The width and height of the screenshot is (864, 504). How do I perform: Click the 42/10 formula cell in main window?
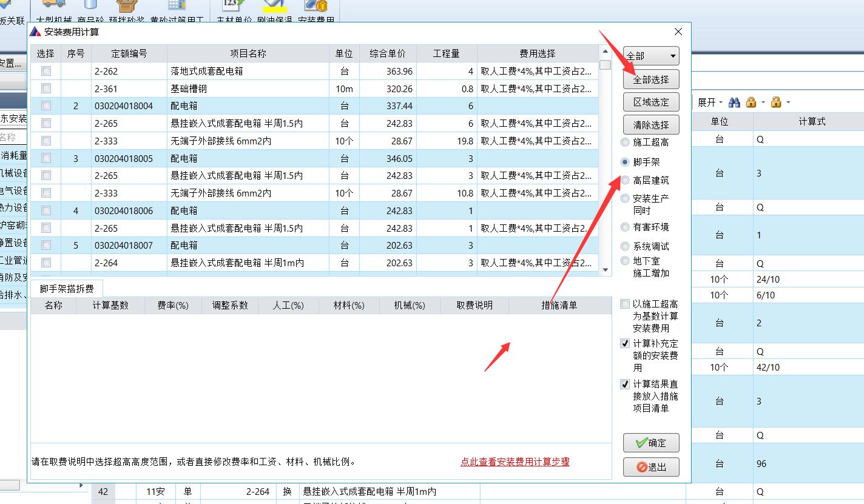click(x=808, y=367)
